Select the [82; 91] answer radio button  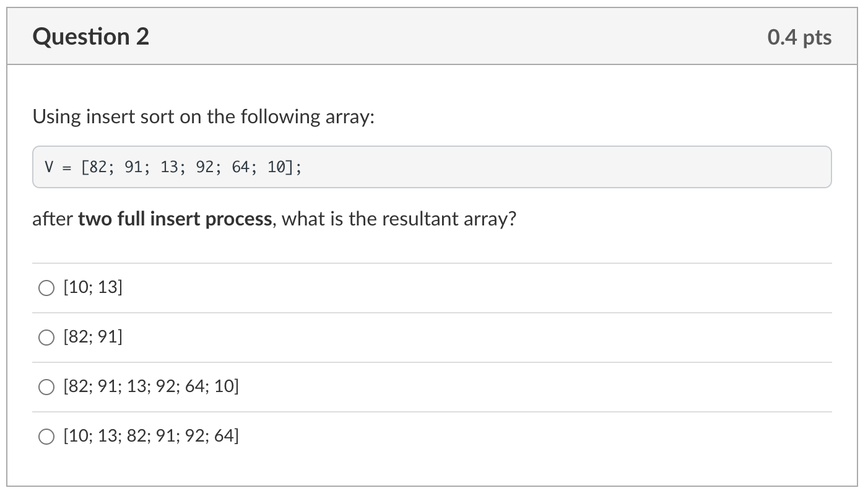pos(46,337)
